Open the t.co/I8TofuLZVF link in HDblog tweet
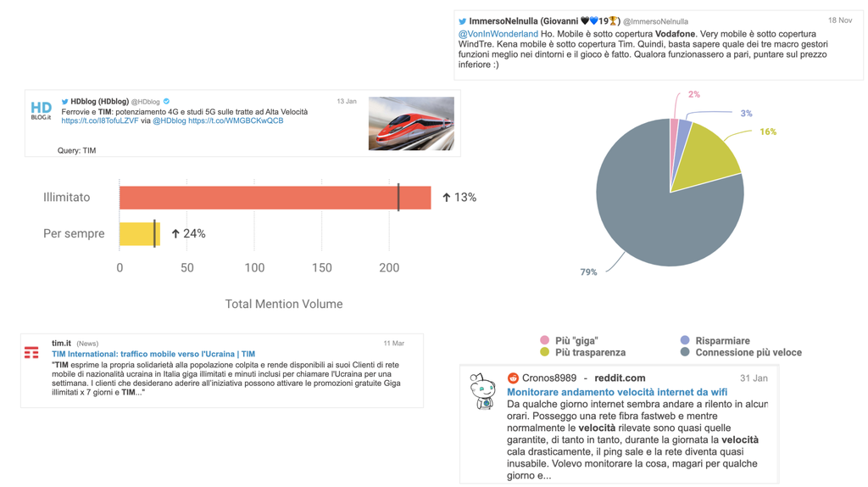This screenshot has height=487, width=868. pyautogui.click(x=100, y=121)
